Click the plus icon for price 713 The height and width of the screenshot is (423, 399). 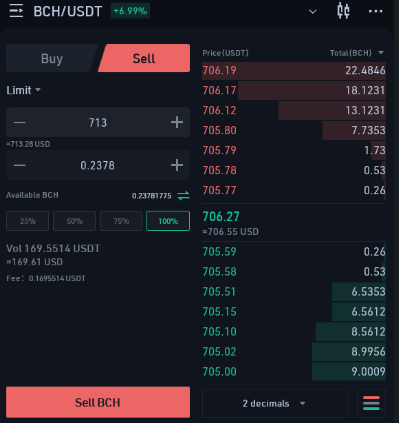pyautogui.click(x=177, y=122)
